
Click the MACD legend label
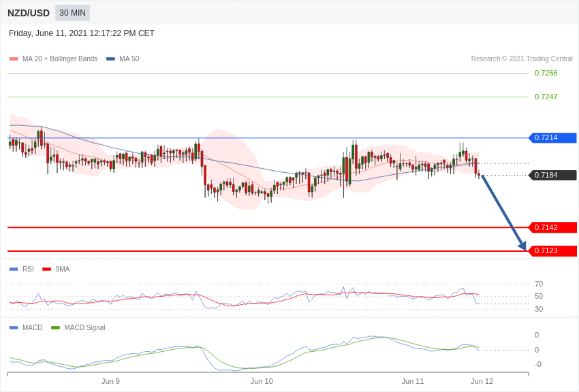point(33,327)
